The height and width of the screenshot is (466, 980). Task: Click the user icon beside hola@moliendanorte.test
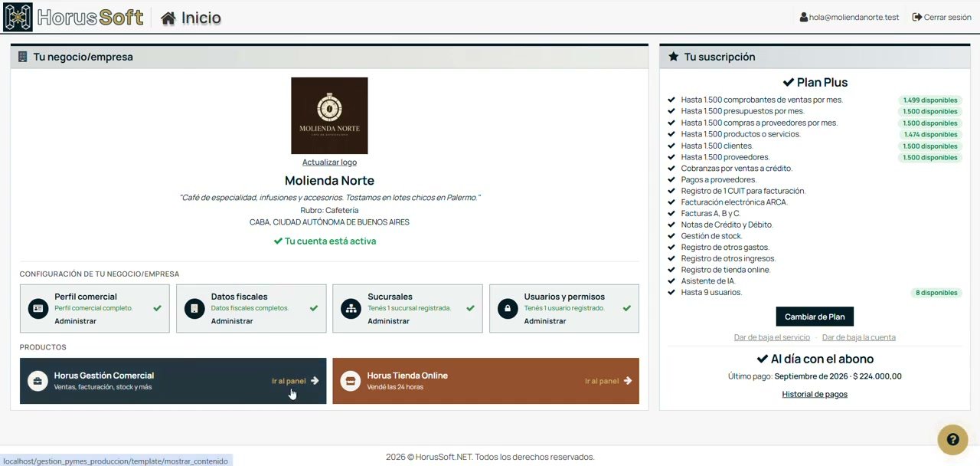coord(804,17)
